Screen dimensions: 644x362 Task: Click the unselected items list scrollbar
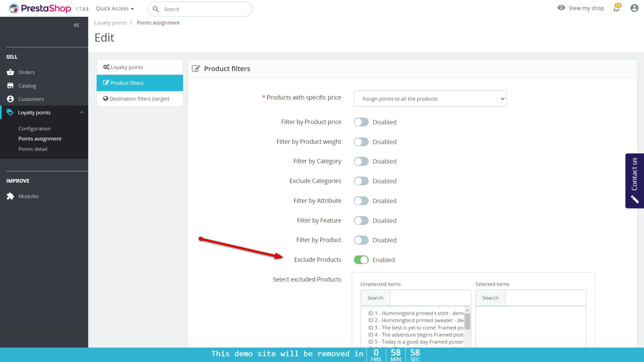coord(467,322)
